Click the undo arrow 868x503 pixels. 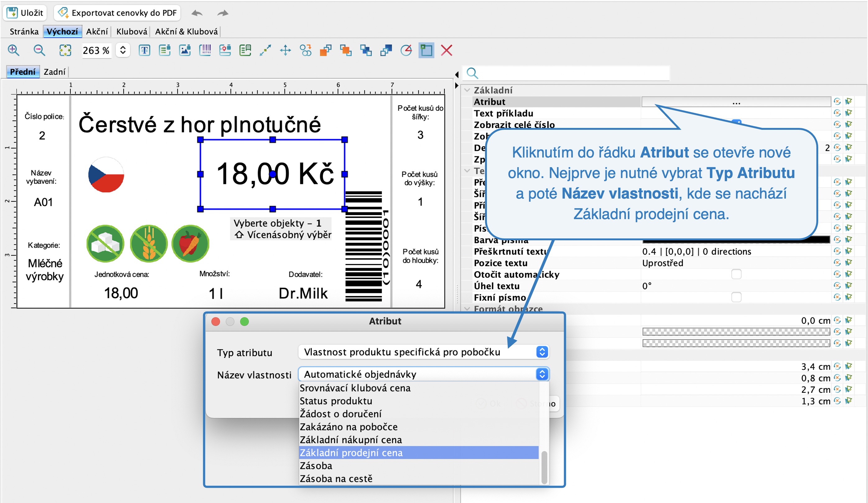pyautogui.click(x=197, y=13)
